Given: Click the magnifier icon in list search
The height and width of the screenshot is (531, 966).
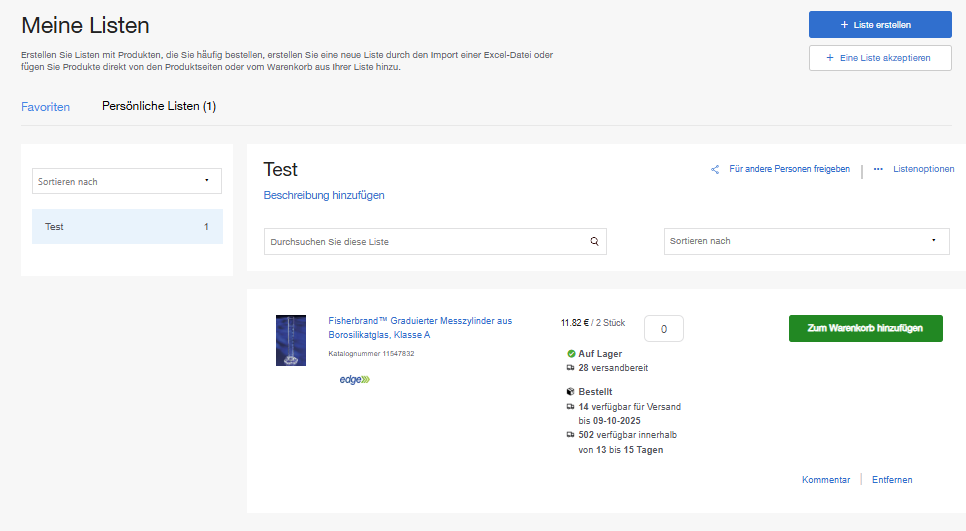Looking at the screenshot, I should pos(594,242).
